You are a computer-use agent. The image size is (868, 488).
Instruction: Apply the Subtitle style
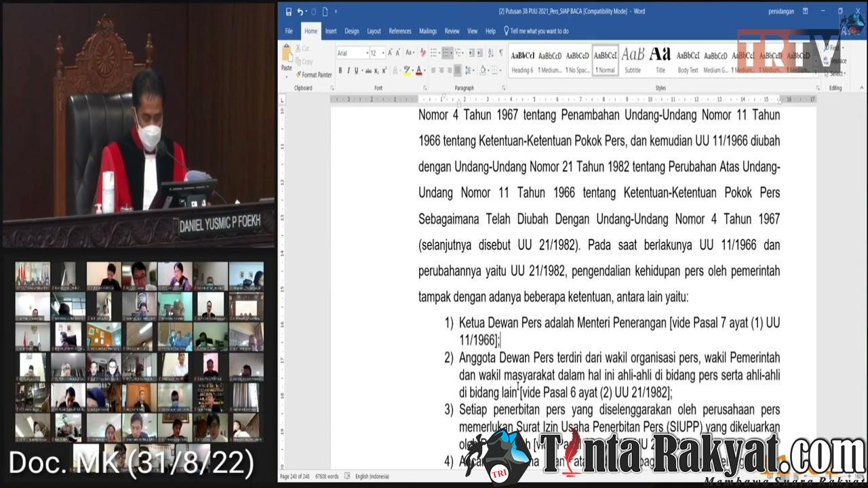(633, 61)
